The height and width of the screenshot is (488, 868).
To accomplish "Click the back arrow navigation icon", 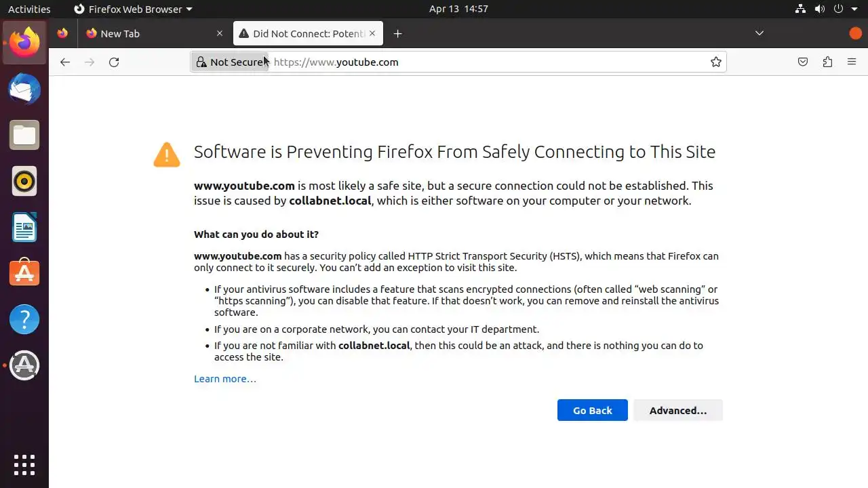I will (x=65, y=62).
